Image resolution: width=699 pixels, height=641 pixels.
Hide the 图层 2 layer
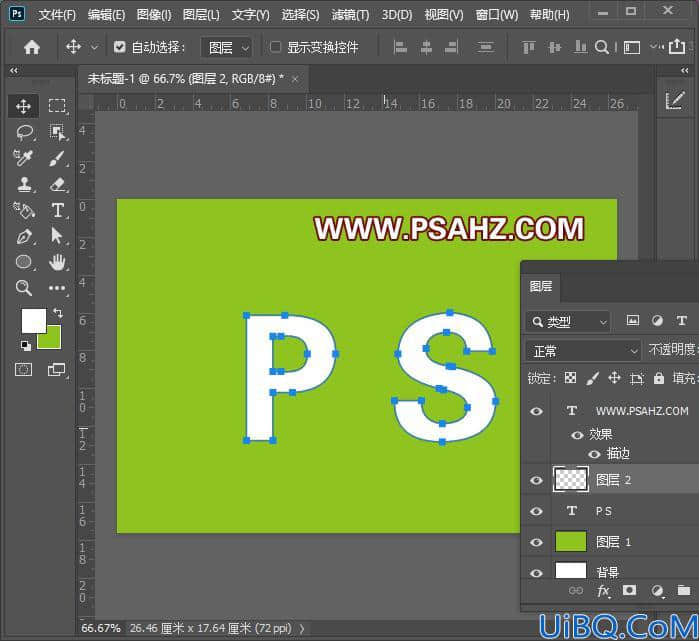pyautogui.click(x=537, y=481)
